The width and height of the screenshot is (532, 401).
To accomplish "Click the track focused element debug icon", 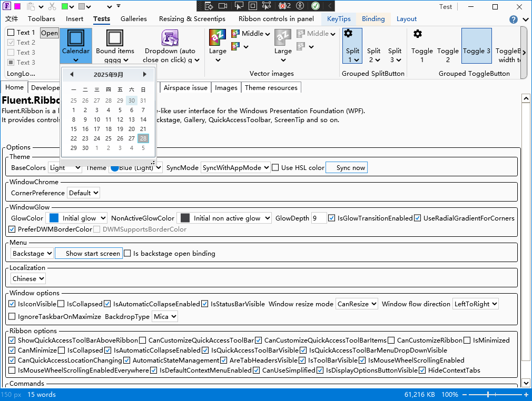I will click(x=267, y=6).
